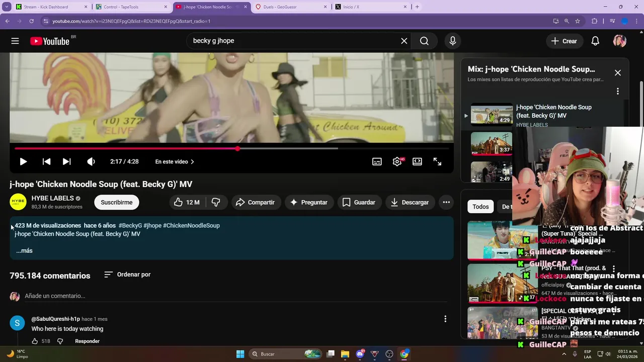
Task: Close the Mix playlist panel
Action: (618, 73)
